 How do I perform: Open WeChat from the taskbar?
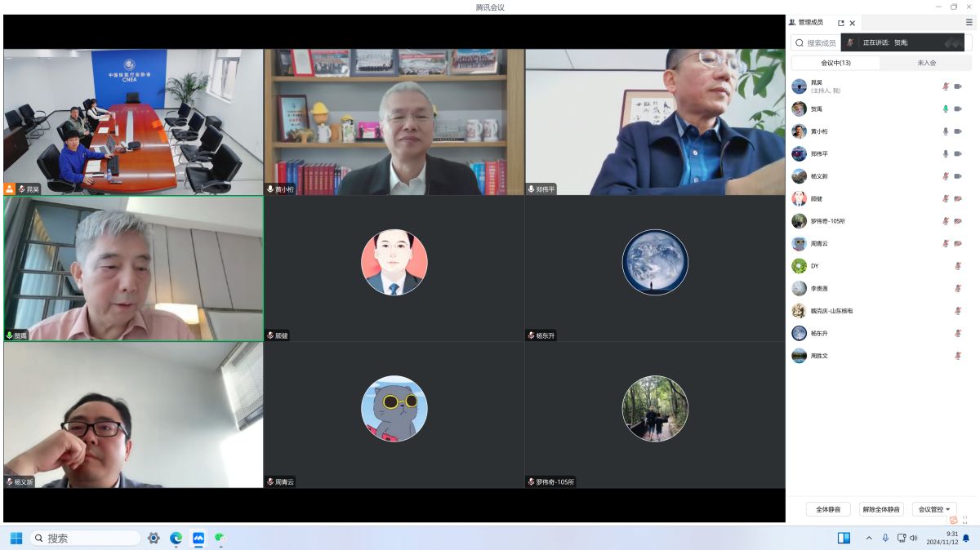point(220,538)
